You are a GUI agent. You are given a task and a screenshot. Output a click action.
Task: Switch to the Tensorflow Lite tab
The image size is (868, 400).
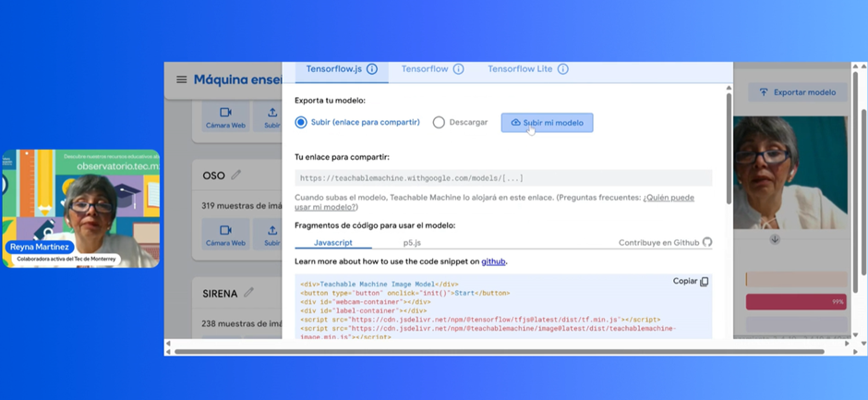click(520, 69)
